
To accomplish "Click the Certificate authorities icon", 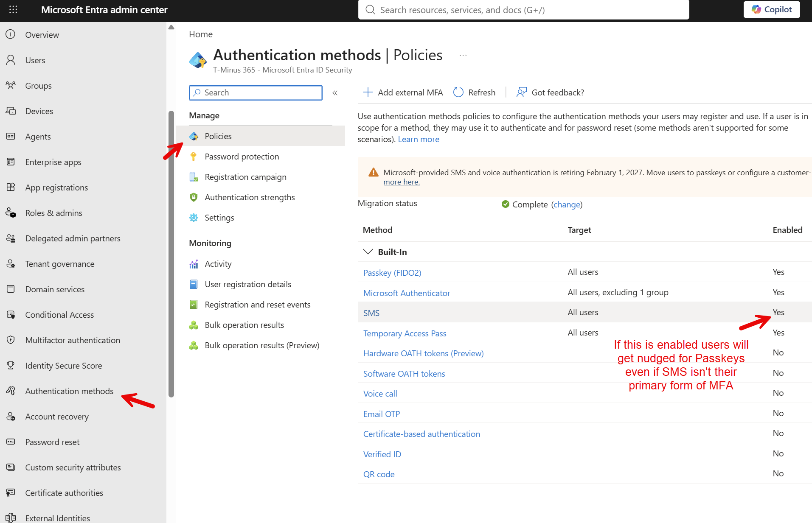I will 11,492.
